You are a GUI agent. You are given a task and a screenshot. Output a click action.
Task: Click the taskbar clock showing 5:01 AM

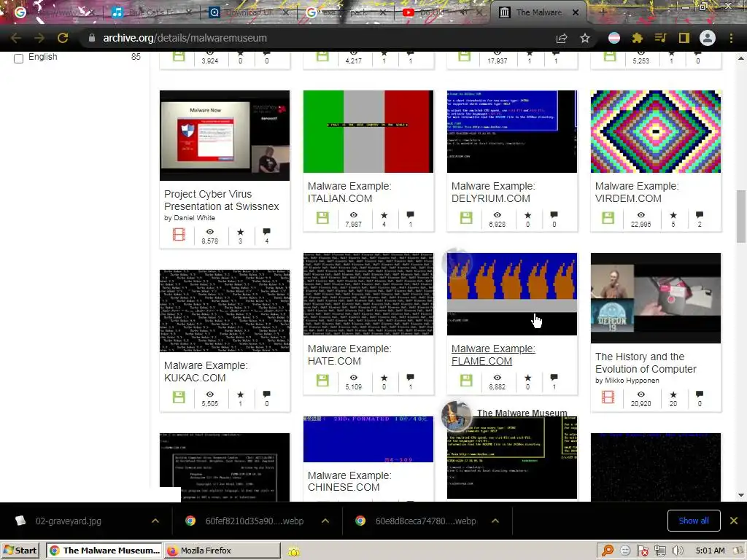(x=710, y=551)
